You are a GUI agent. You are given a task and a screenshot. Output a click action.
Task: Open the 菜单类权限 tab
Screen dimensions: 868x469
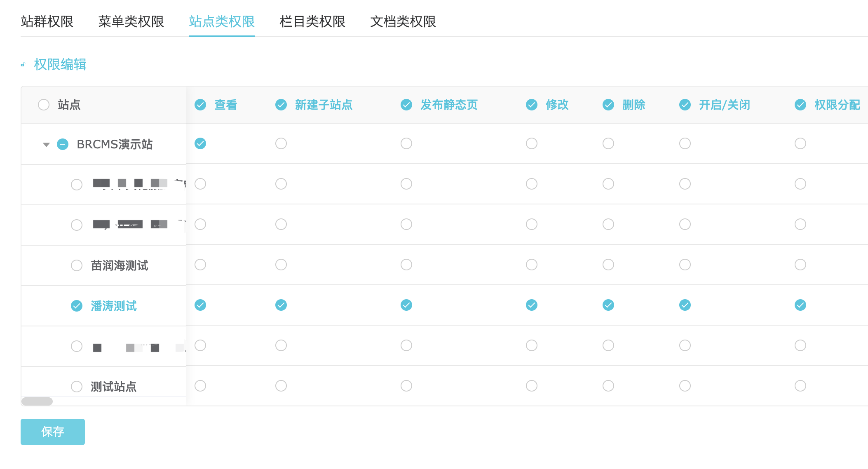click(131, 21)
